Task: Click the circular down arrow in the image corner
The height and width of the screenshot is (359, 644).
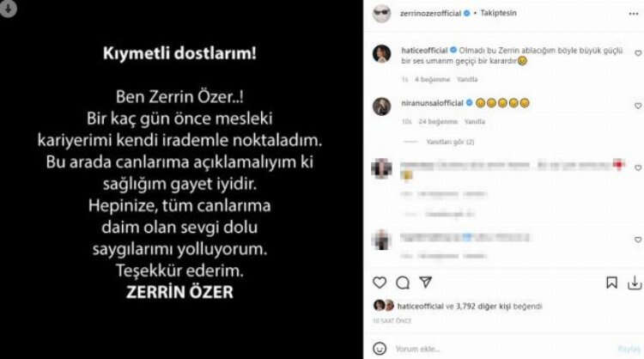Action: pyautogui.click(x=9, y=9)
